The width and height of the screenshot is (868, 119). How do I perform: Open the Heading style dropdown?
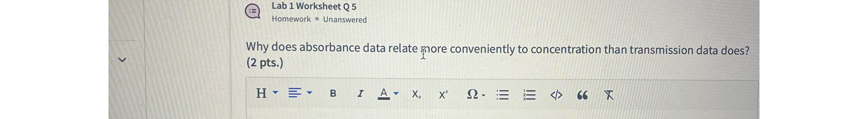(267, 93)
